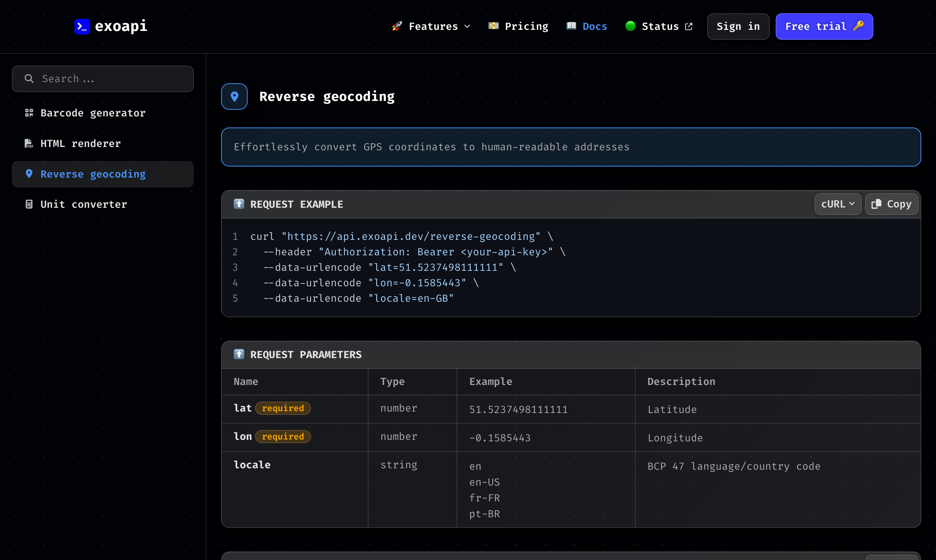This screenshot has height=560, width=936.
Task: Click the Barcode generator grid icon
Action: coord(29,113)
